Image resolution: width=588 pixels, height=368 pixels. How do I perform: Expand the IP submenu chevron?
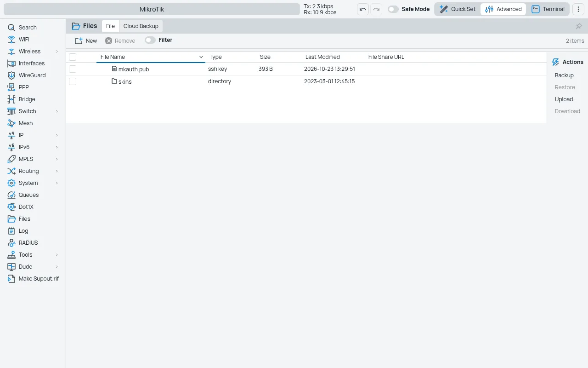57,135
